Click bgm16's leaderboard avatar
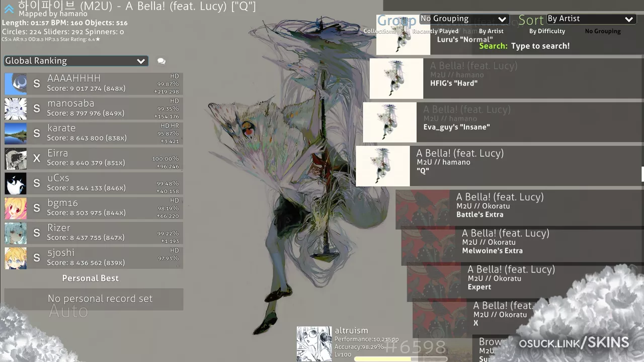The height and width of the screenshot is (362, 644). pyautogui.click(x=16, y=208)
